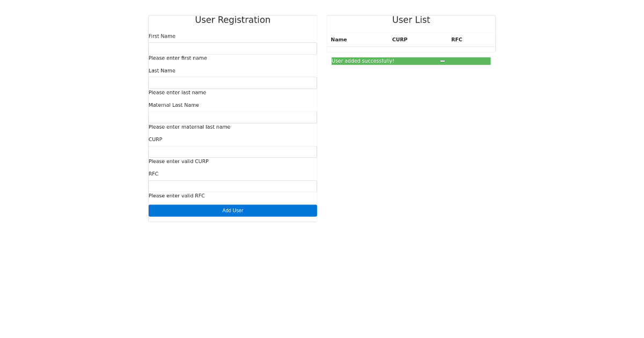This screenshot has width=644, height=338.
Task: Click the User Registration heading
Action: 232,20
